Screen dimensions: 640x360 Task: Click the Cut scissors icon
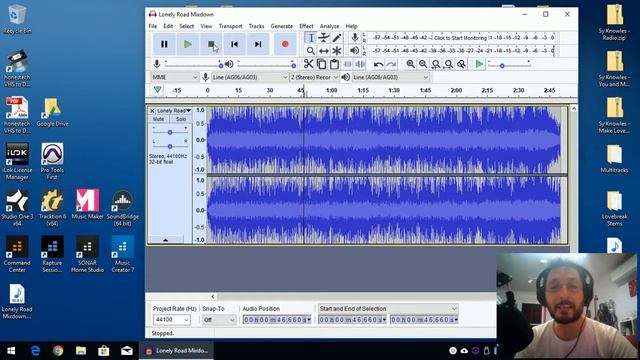(x=309, y=64)
